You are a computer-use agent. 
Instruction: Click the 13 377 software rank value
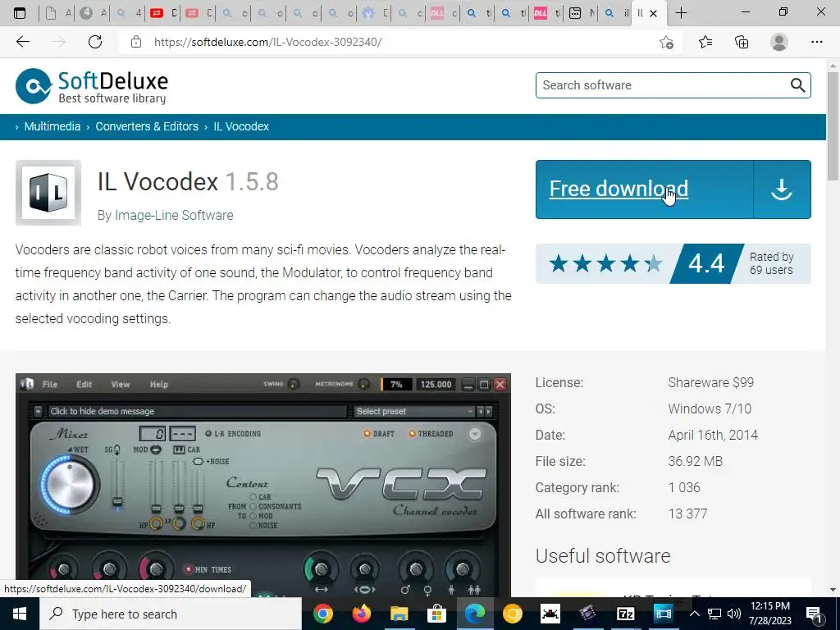tap(688, 514)
